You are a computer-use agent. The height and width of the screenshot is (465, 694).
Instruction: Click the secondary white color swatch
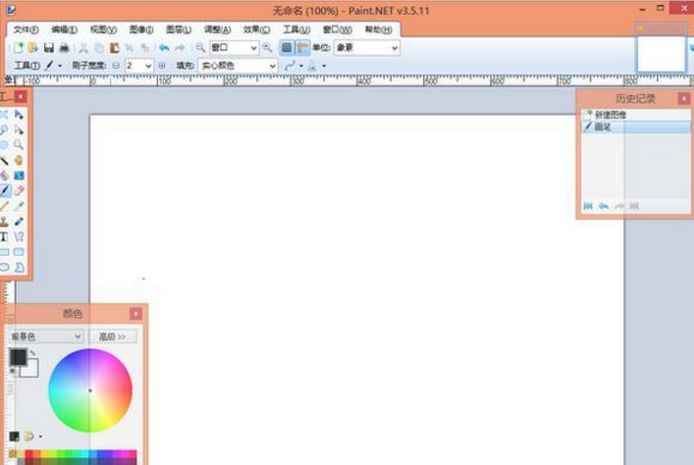pyautogui.click(x=31, y=370)
